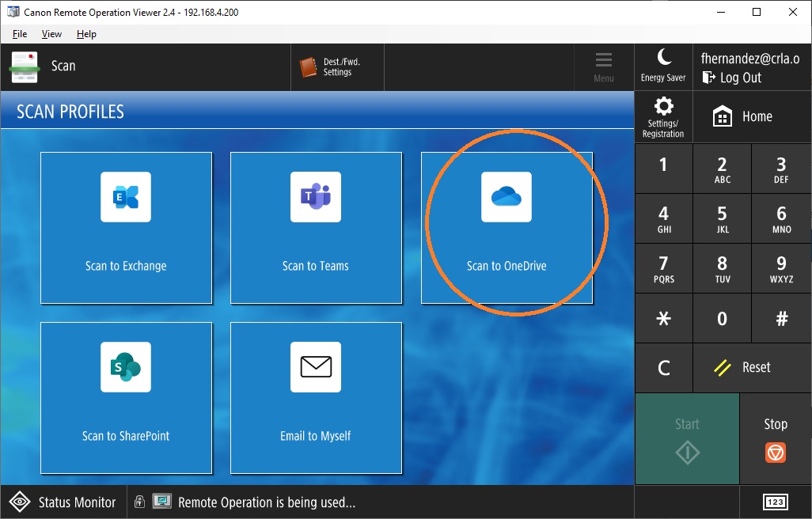
Task: Click the Canon Remote Operation Viewer title icon
Action: coord(13,12)
